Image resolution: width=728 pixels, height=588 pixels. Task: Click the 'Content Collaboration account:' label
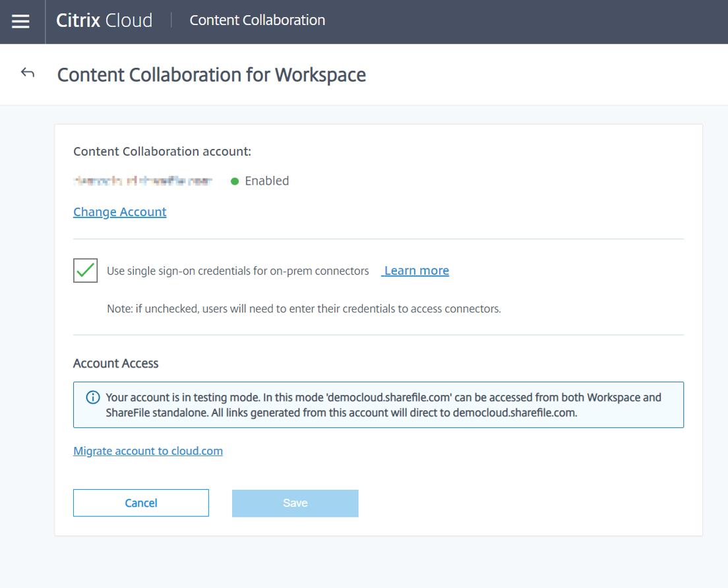coord(162,152)
